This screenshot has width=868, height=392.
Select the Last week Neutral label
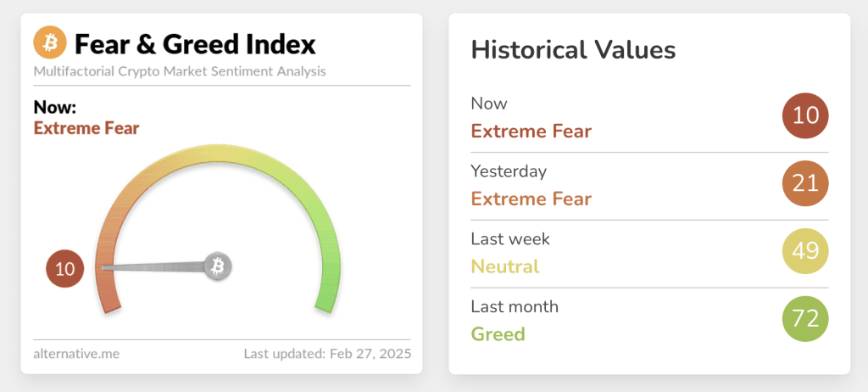pos(505,266)
